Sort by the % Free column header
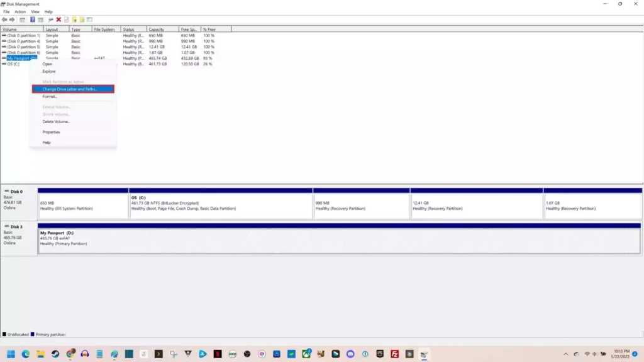 pyautogui.click(x=216, y=30)
